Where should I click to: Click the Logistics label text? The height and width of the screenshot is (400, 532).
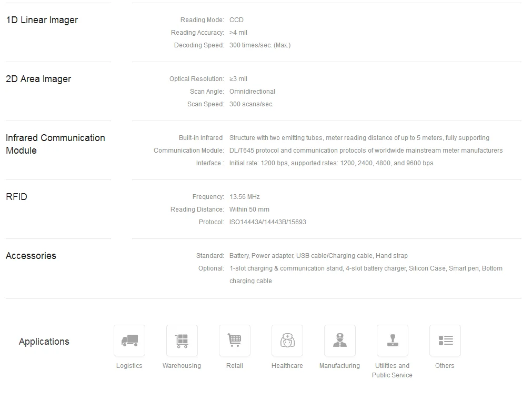pyautogui.click(x=129, y=366)
